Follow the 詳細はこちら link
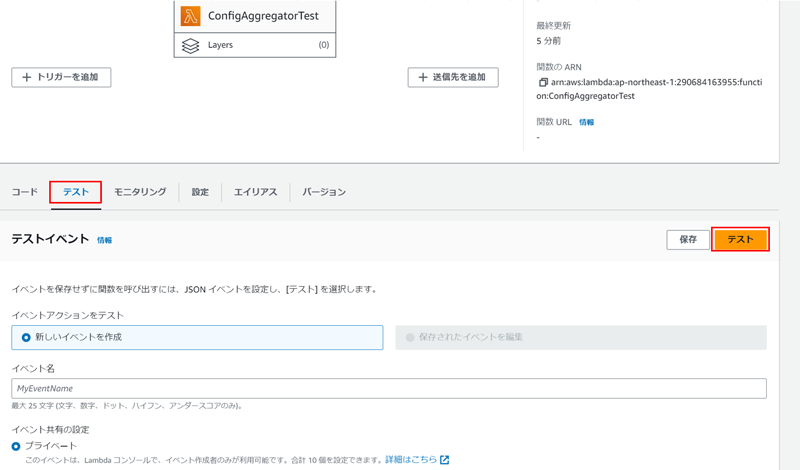The height and width of the screenshot is (470, 800). coord(411,459)
